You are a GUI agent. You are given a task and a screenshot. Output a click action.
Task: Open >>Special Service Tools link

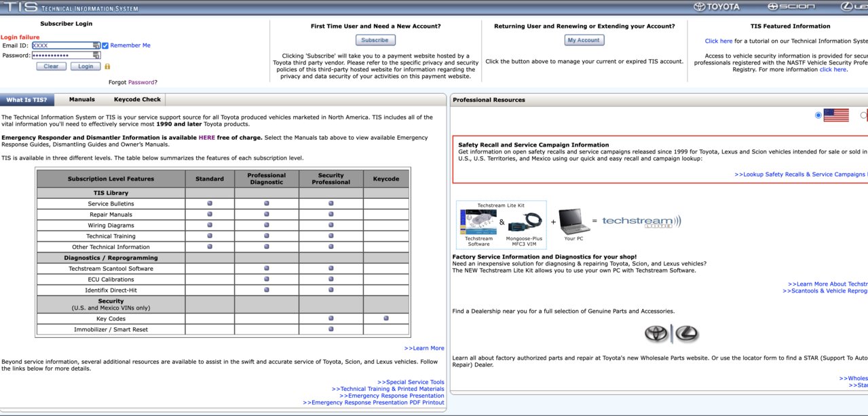point(411,382)
